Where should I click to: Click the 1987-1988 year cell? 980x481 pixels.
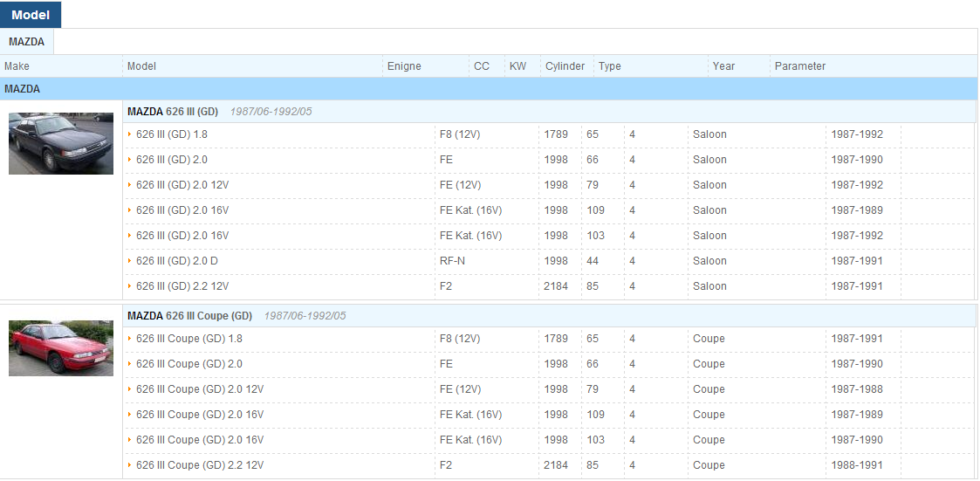(857, 389)
